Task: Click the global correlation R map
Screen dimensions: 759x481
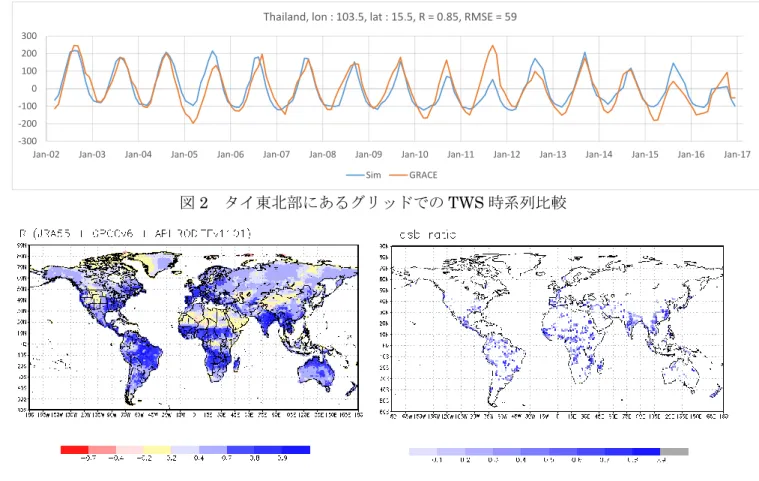Action: [194, 327]
